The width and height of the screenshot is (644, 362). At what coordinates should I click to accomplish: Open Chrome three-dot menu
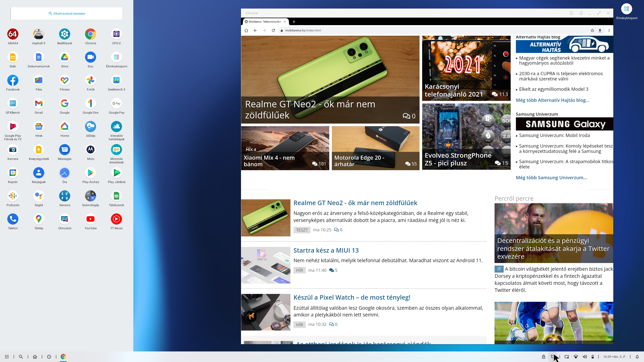pyautogui.click(x=609, y=30)
